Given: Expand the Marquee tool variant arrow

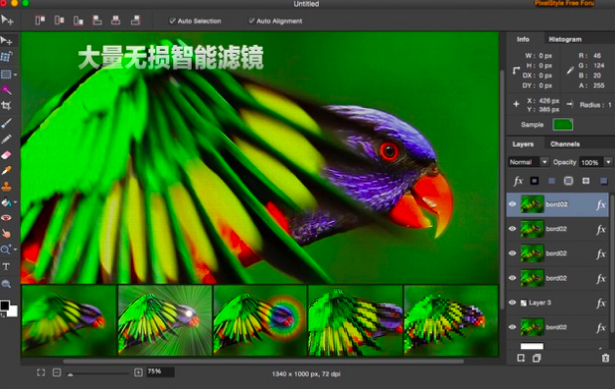Looking at the screenshot, I should point(15,75).
